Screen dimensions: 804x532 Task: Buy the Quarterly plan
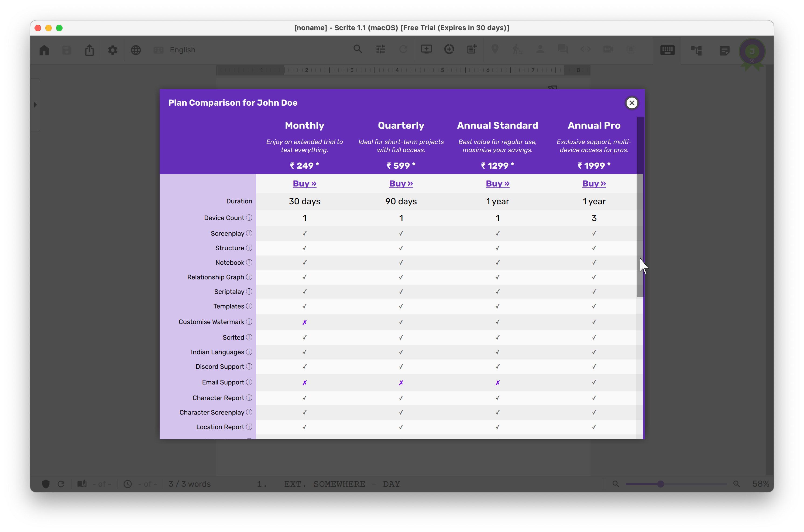point(401,184)
